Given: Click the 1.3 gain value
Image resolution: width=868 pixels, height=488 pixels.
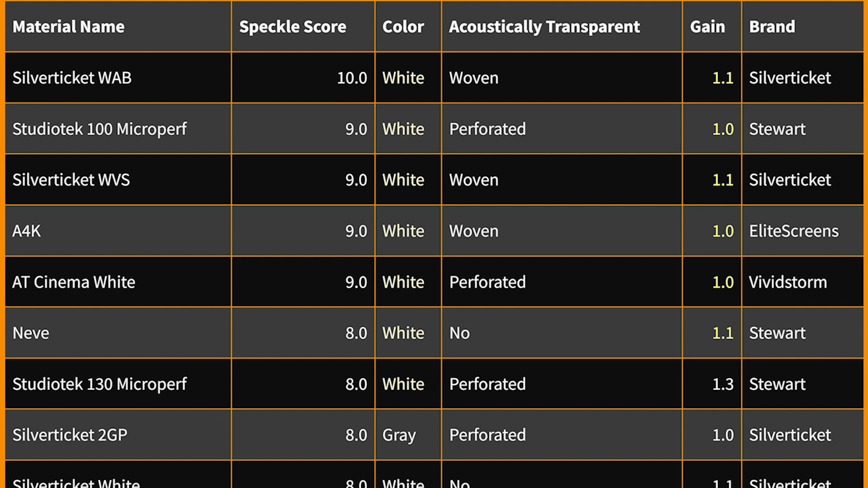Looking at the screenshot, I should click(723, 384).
